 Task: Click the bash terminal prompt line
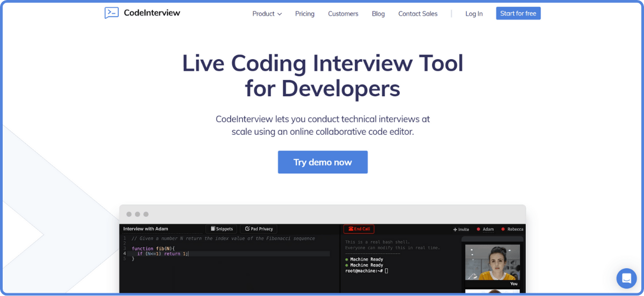coord(367,271)
